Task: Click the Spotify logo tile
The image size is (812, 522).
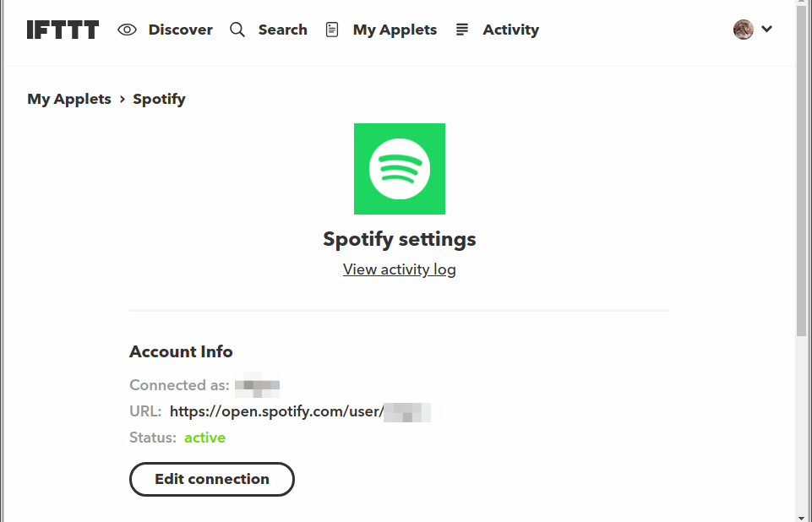Action: 400,169
